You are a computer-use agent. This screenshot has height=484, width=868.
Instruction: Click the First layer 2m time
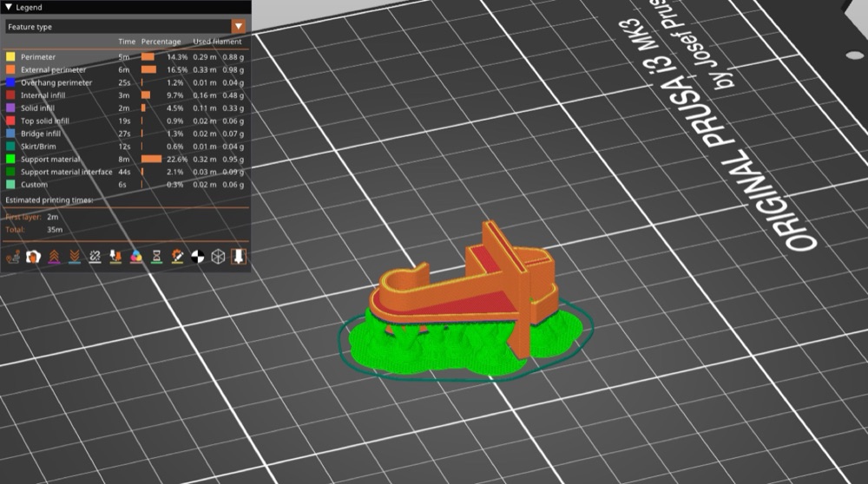pos(53,217)
